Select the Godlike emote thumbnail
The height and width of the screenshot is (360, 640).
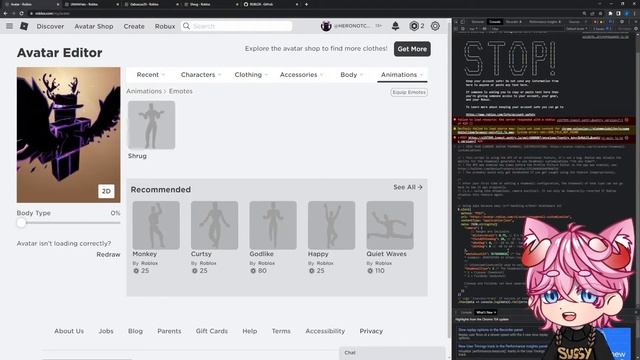273,225
